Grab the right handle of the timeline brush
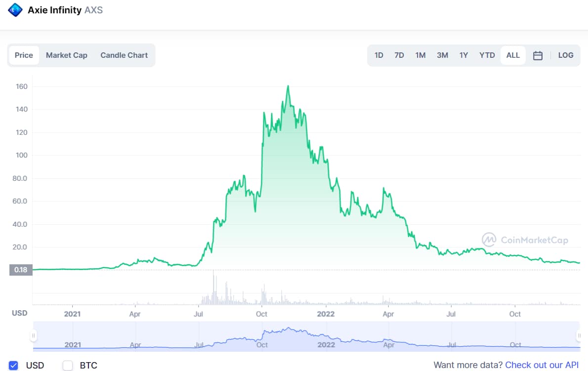Screen dimensions: 588x371 point(579,336)
